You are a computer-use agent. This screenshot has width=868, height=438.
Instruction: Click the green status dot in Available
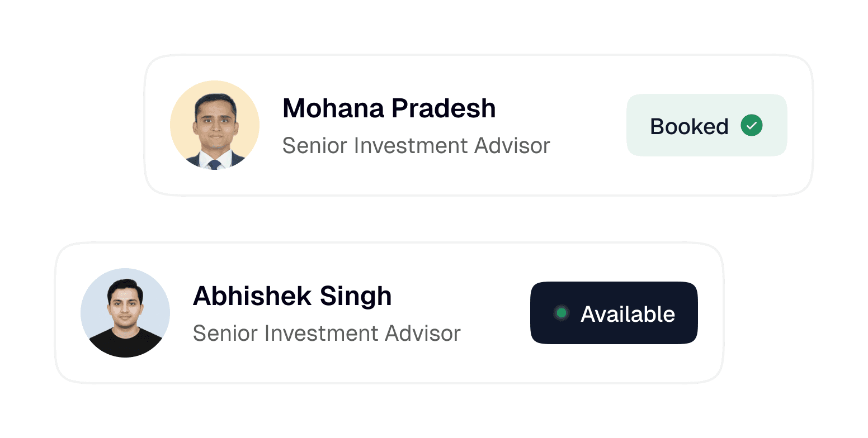coord(562,313)
